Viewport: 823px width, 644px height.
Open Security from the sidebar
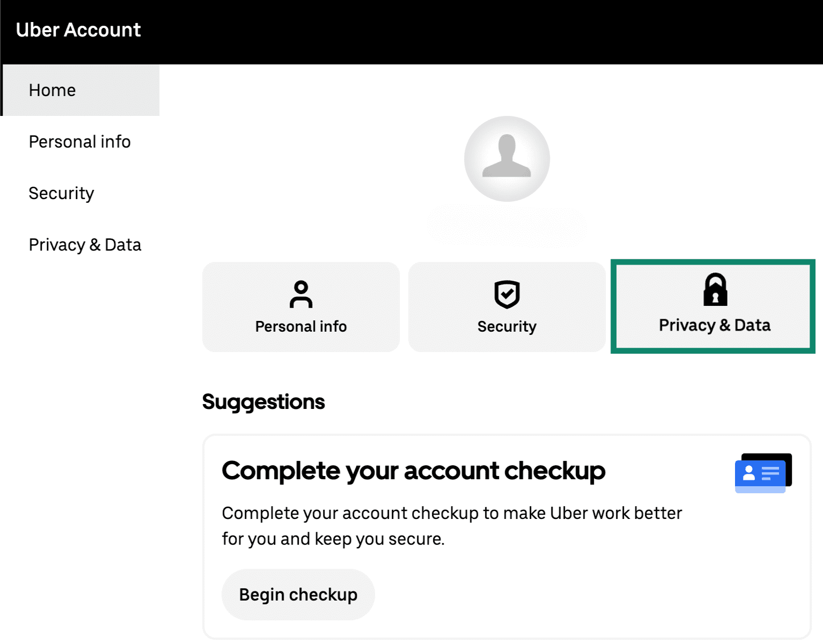click(x=61, y=193)
